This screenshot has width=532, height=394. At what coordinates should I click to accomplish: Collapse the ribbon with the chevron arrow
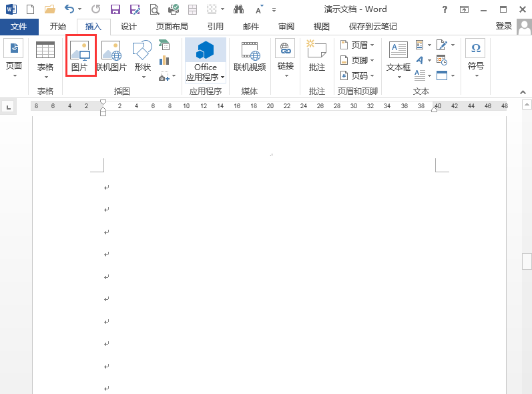tap(523, 92)
